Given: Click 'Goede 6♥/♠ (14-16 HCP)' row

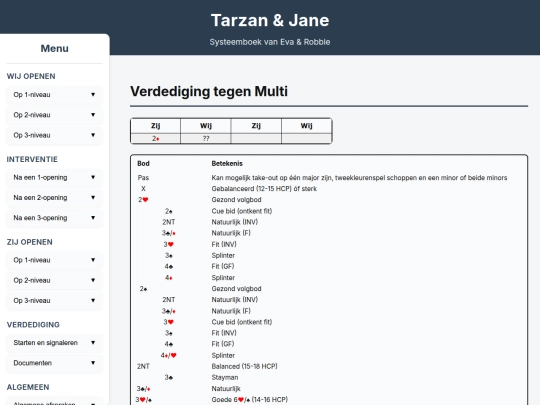Looking at the screenshot, I should (x=329, y=400).
